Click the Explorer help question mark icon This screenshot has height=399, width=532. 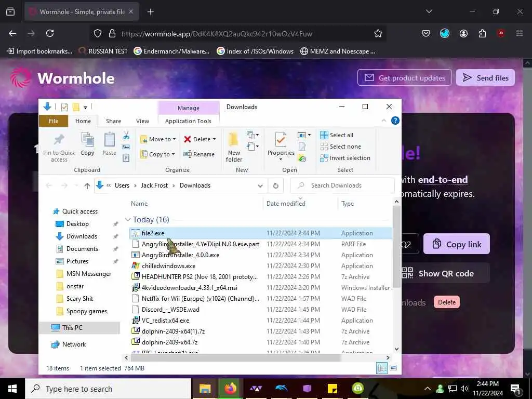[x=395, y=121]
